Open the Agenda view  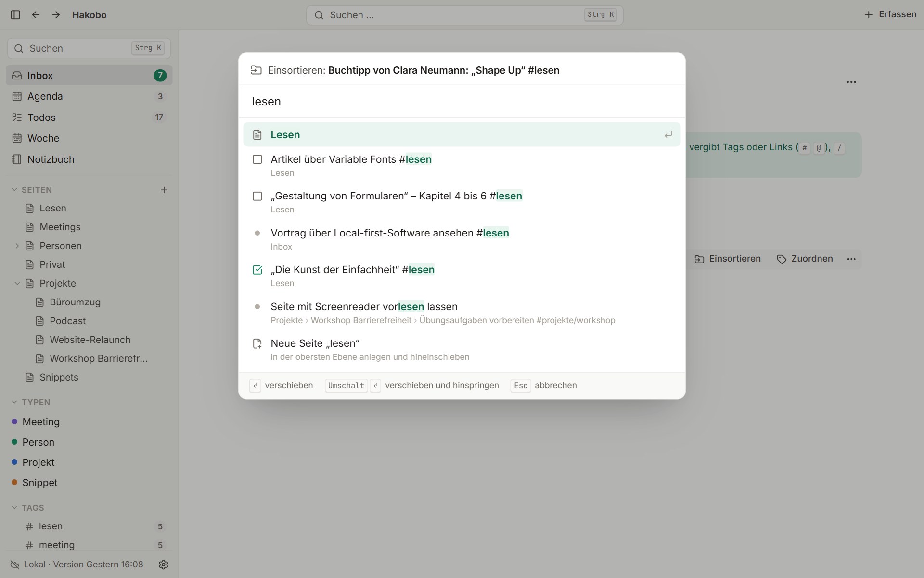coord(89,96)
